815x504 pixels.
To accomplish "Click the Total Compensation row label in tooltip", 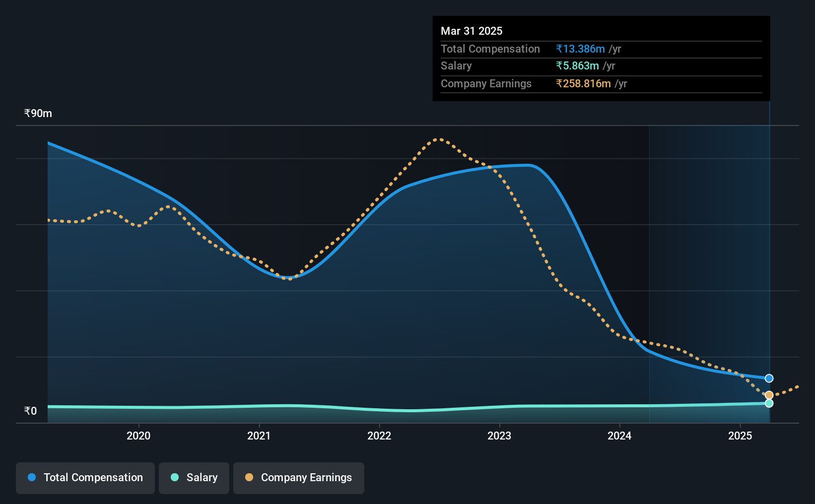I will point(490,49).
